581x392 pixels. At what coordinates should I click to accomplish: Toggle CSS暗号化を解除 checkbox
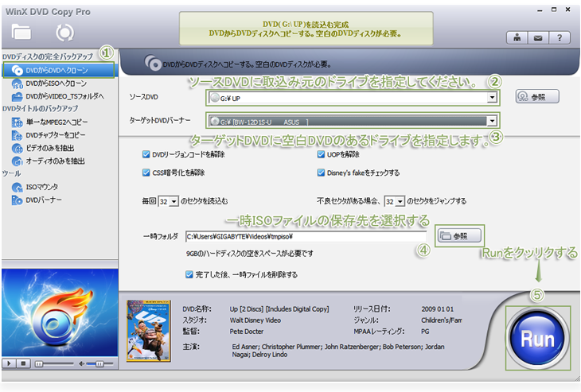coord(146,173)
